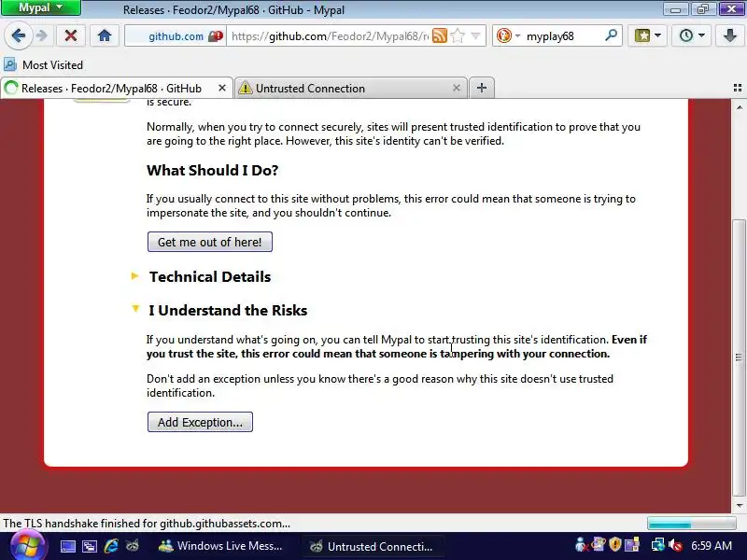Open the network connection tray icon
The image size is (747, 560).
pyautogui.click(x=658, y=545)
